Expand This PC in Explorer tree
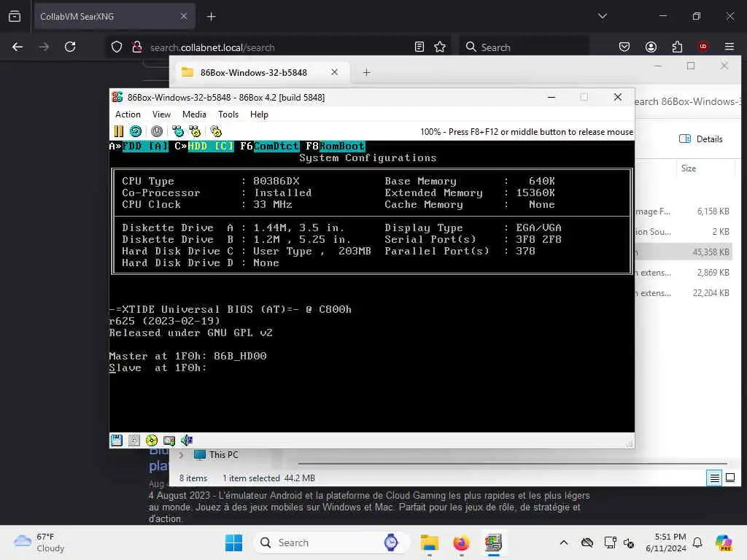 [x=181, y=455]
